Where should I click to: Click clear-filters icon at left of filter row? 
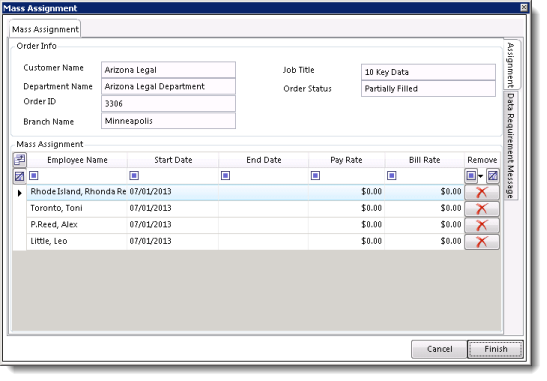click(20, 176)
